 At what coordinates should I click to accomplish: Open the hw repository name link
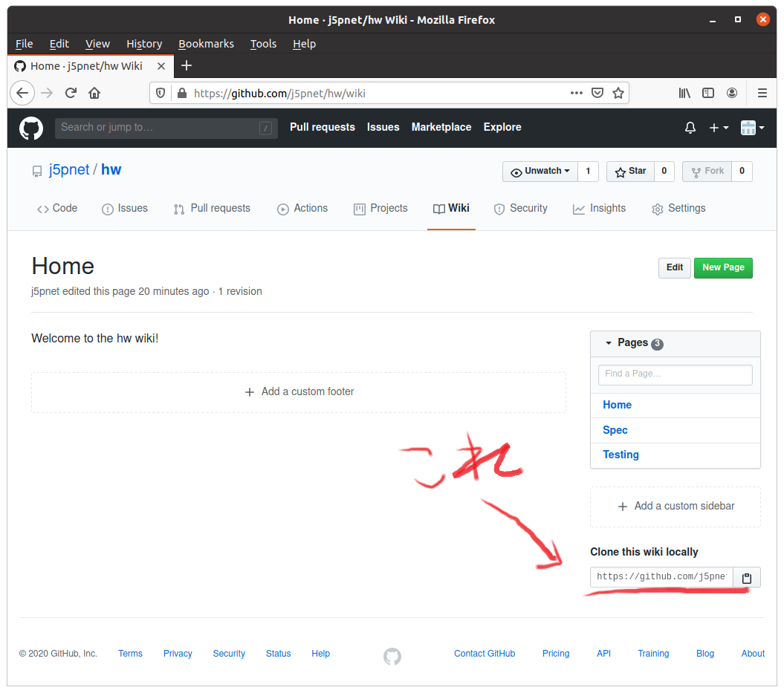click(111, 170)
